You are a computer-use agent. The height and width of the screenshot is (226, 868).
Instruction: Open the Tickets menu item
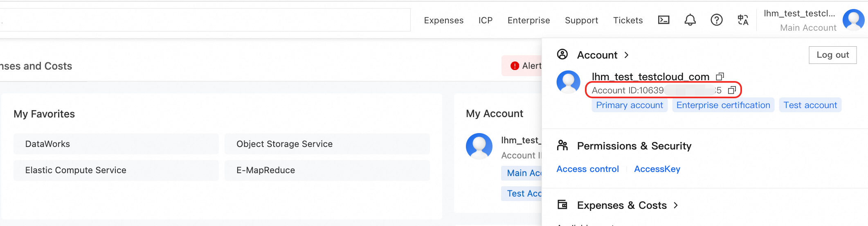tap(628, 20)
